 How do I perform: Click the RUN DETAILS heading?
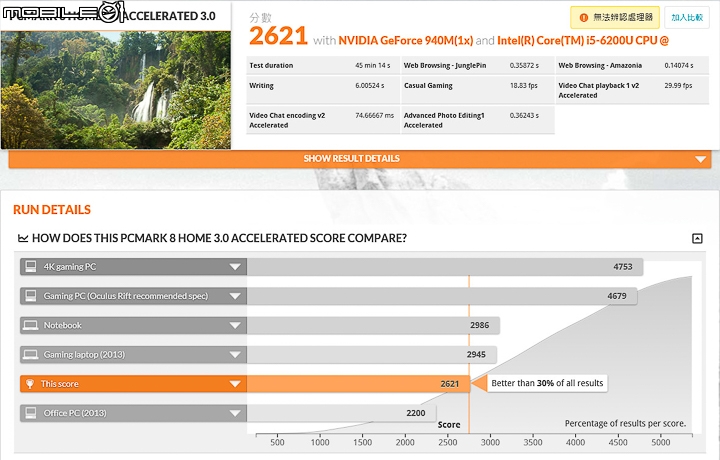(x=52, y=210)
